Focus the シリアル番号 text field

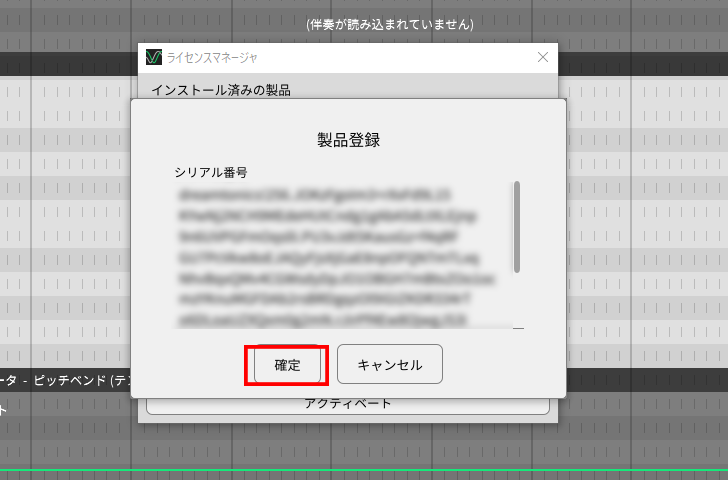tap(342, 255)
